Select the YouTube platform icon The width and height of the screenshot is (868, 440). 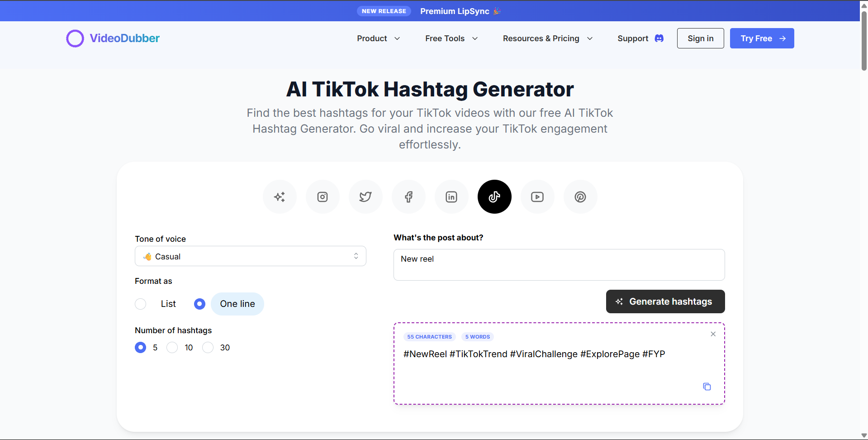click(x=537, y=197)
